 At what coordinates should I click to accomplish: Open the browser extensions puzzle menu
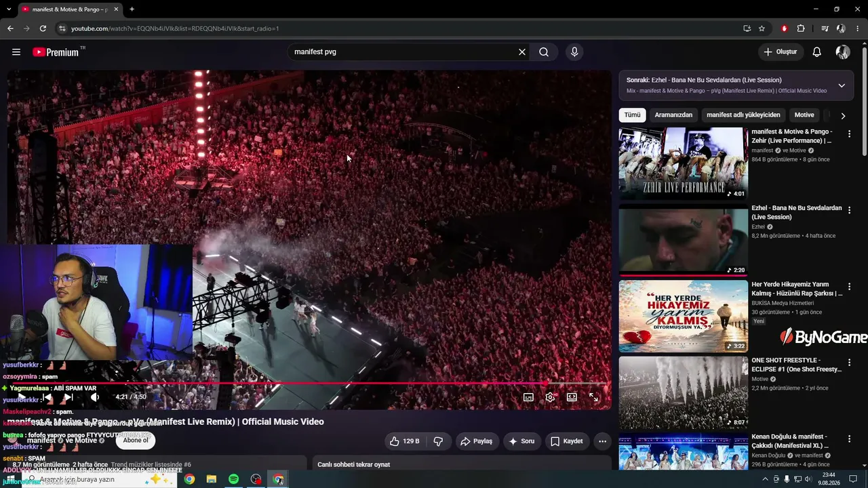(801, 28)
